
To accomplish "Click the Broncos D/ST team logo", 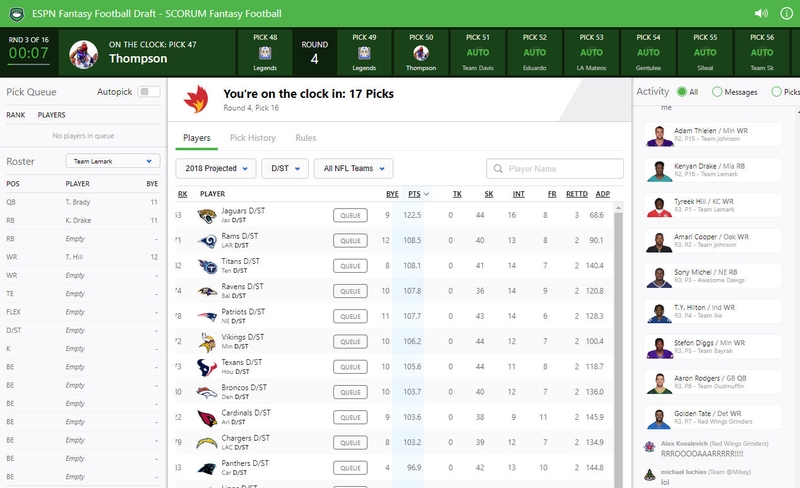I will click(x=207, y=393).
